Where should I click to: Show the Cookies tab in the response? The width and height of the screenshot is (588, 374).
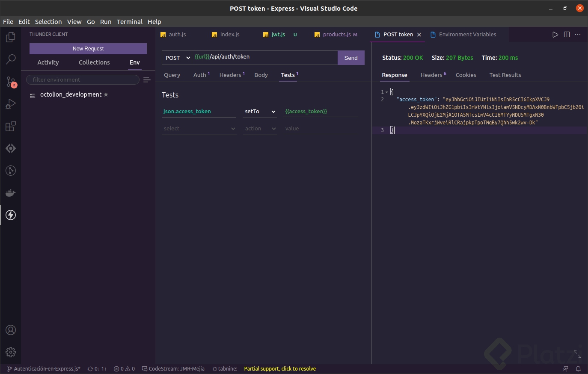(466, 75)
